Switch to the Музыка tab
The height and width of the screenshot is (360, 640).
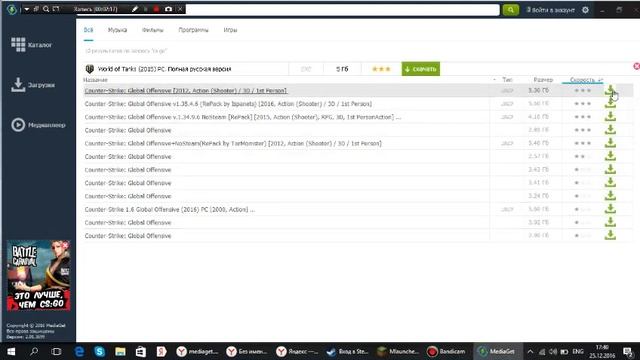coord(117,30)
